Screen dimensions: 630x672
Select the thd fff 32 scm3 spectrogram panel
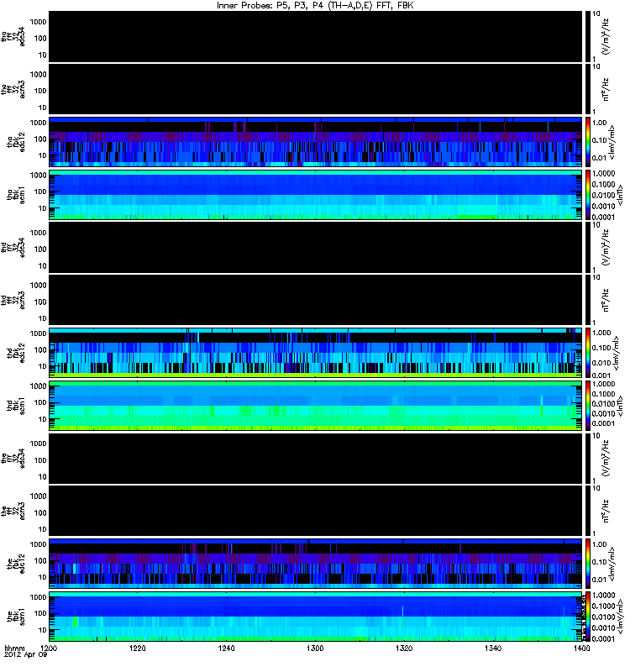(x=318, y=301)
